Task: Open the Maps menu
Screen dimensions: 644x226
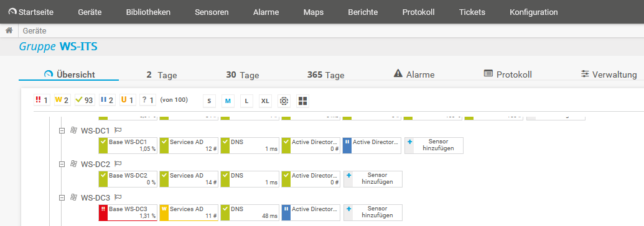Action: [314, 12]
